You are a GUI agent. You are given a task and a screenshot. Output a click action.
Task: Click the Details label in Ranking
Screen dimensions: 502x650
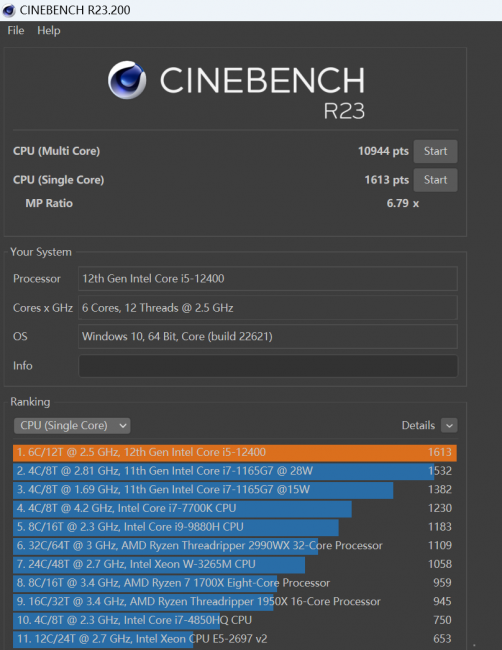[x=418, y=425]
